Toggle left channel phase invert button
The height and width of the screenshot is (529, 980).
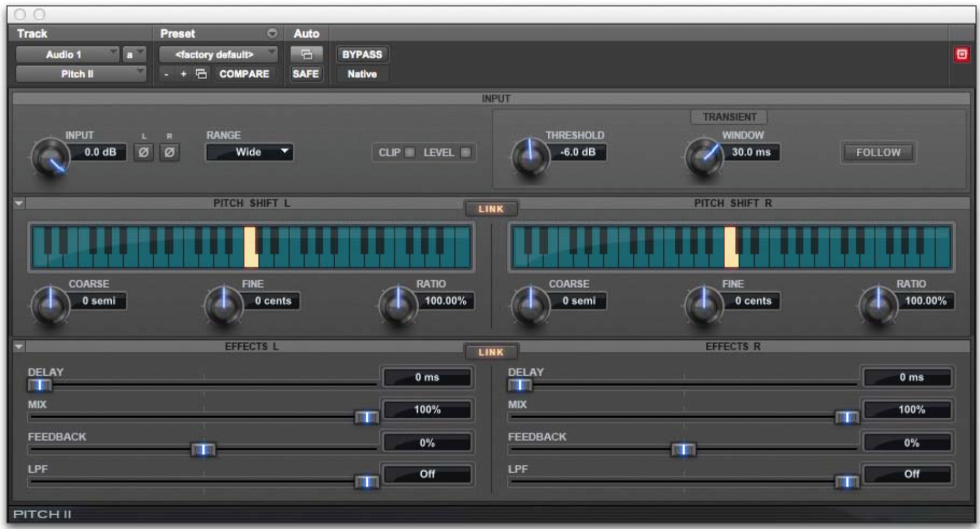coord(143,153)
